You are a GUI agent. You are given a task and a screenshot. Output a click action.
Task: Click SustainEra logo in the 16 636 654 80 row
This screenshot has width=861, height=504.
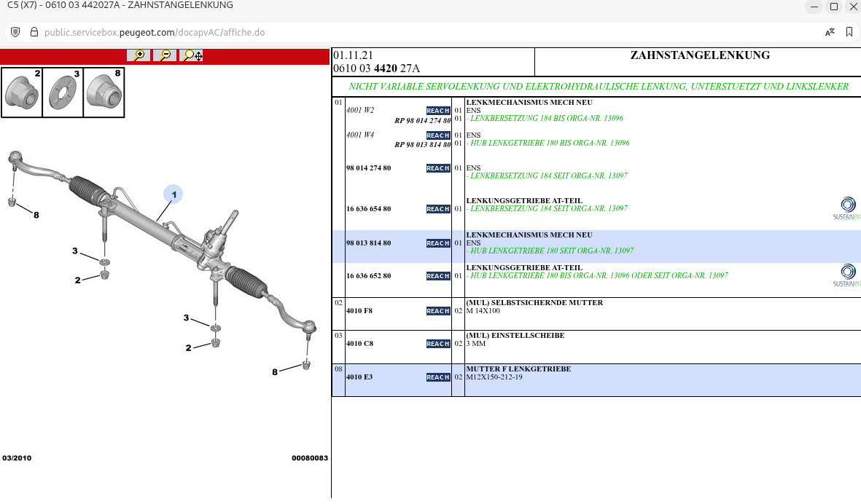[847, 208]
